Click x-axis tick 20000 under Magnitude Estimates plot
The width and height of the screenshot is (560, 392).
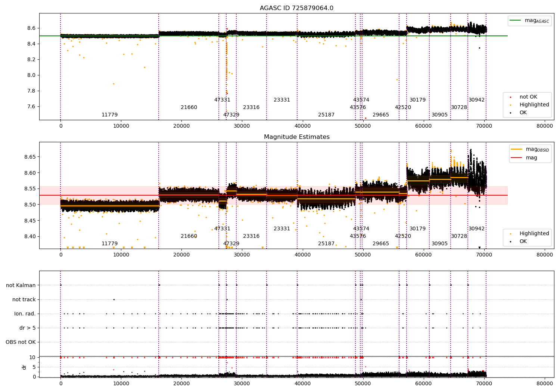click(x=181, y=255)
